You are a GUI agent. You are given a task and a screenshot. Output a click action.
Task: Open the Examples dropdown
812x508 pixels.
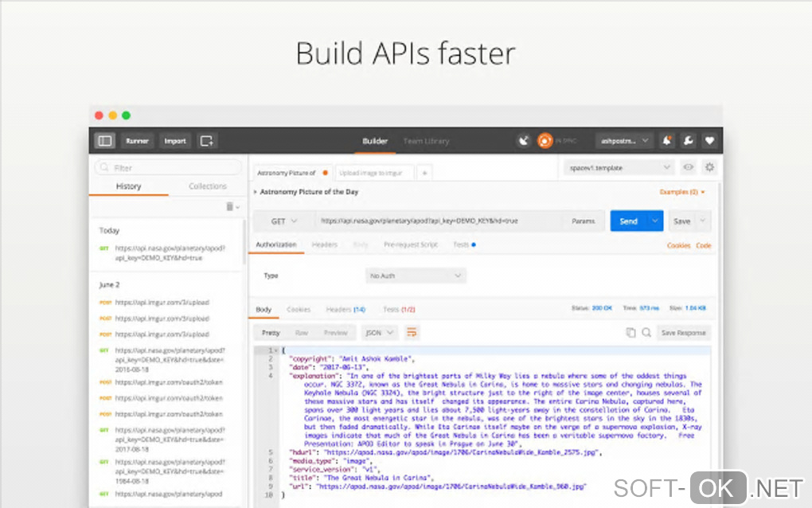pos(682,192)
